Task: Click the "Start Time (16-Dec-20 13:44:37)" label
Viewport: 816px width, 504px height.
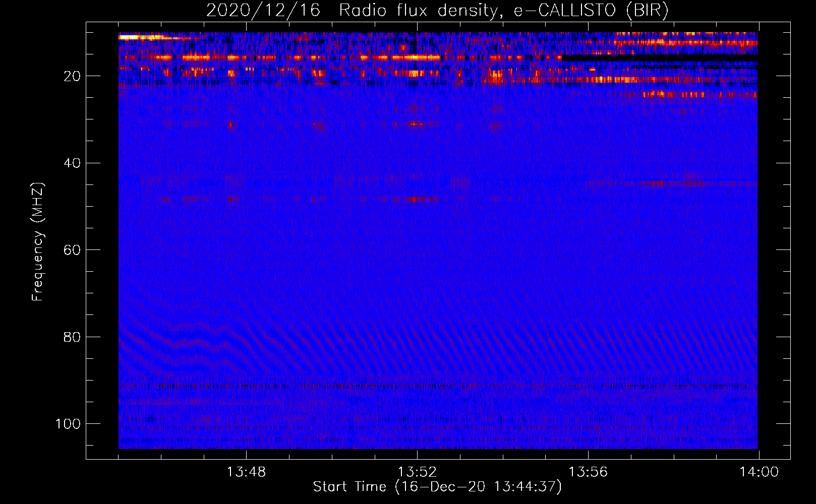Action: click(x=437, y=487)
